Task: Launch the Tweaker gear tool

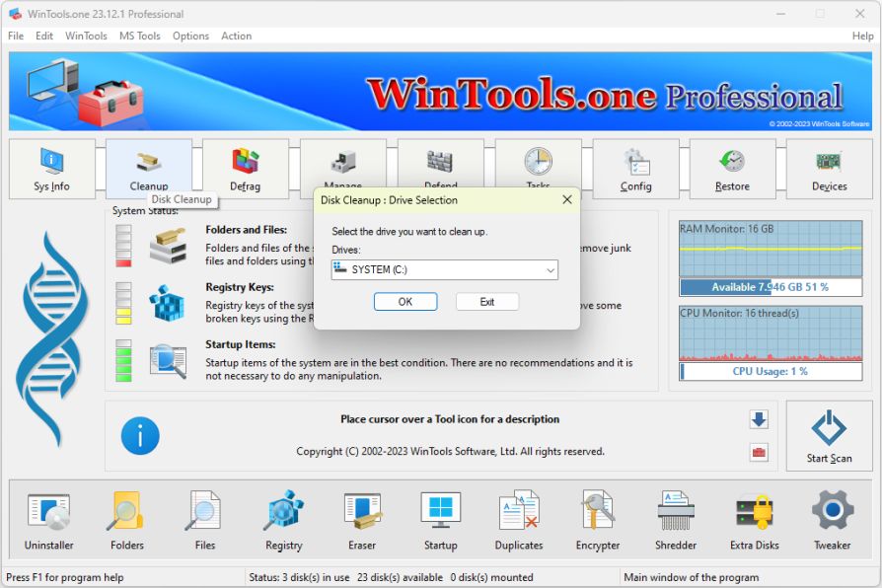Action: click(833, 520)
